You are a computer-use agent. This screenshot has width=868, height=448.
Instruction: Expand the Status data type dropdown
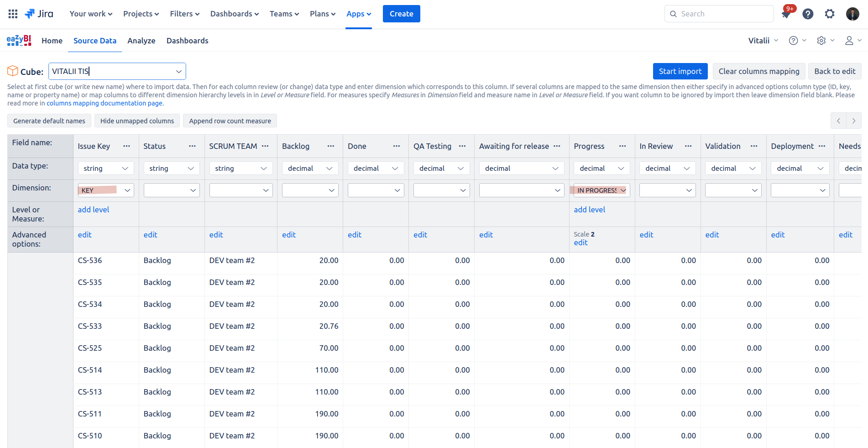pos(172,169)
